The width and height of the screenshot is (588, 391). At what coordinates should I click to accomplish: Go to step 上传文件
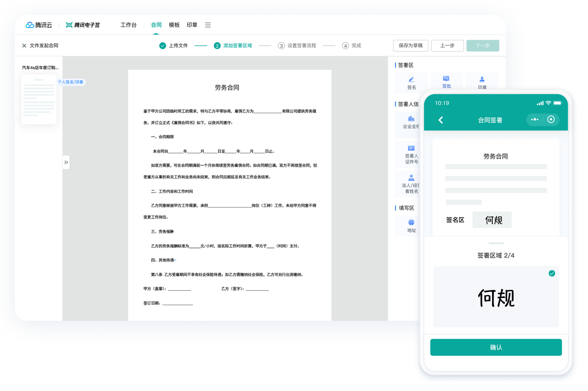pos(174,46)
